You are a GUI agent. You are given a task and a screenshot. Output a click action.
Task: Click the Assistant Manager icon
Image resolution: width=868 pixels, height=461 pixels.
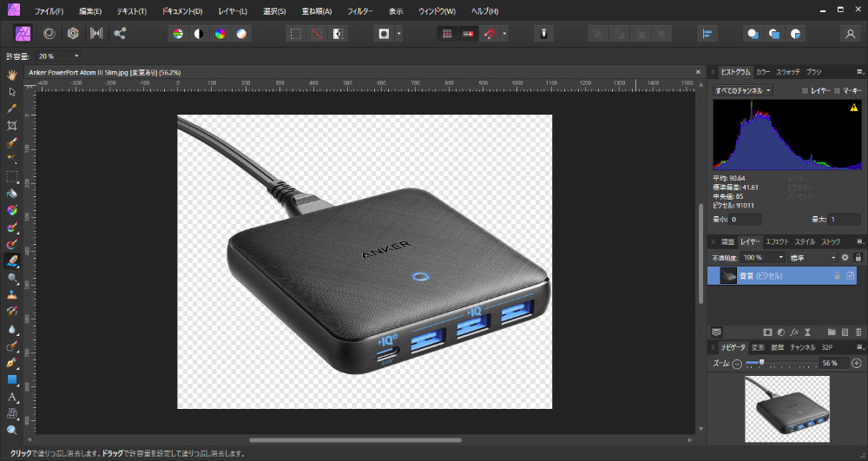tap(543, 34)
